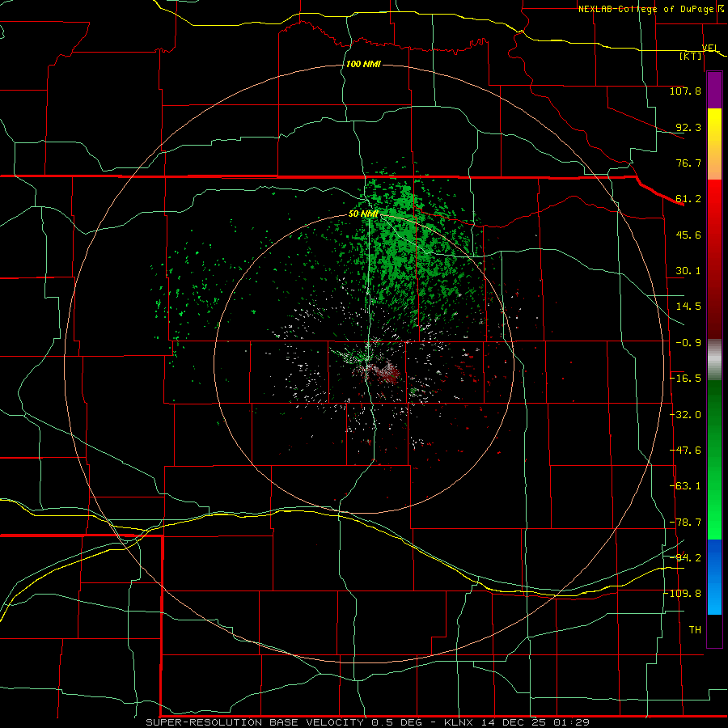Click the purple segment of velocity color bar
This screenshot has width=728, height=728.
(x=714, y=91)
